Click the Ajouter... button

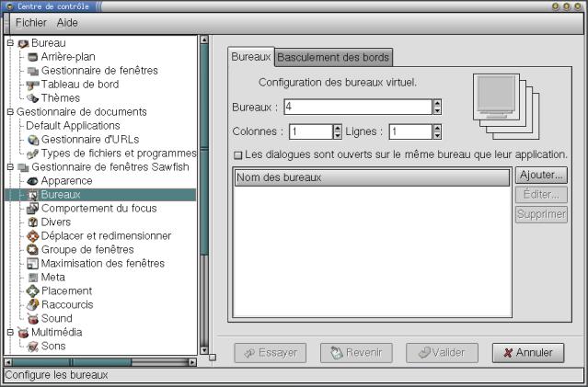(540, 176)
